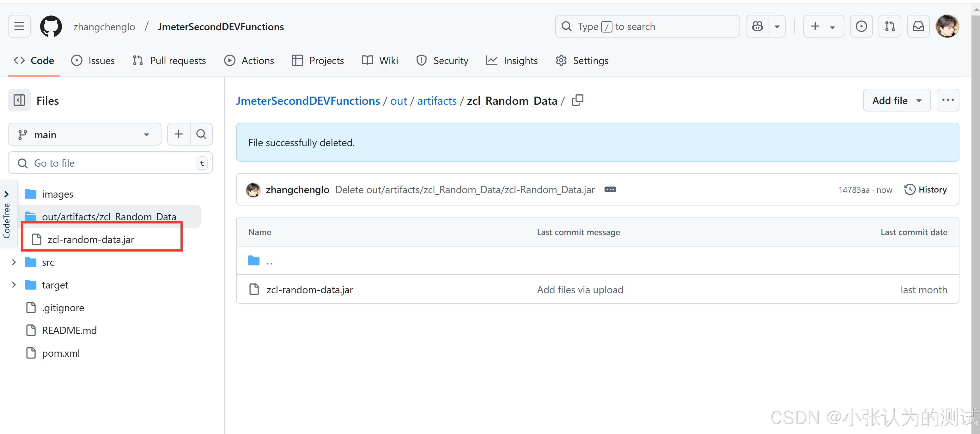The width and height of the screenshot is (980, 434).
Task: Open the Copilot chat icon
Action: pos(757,26)
